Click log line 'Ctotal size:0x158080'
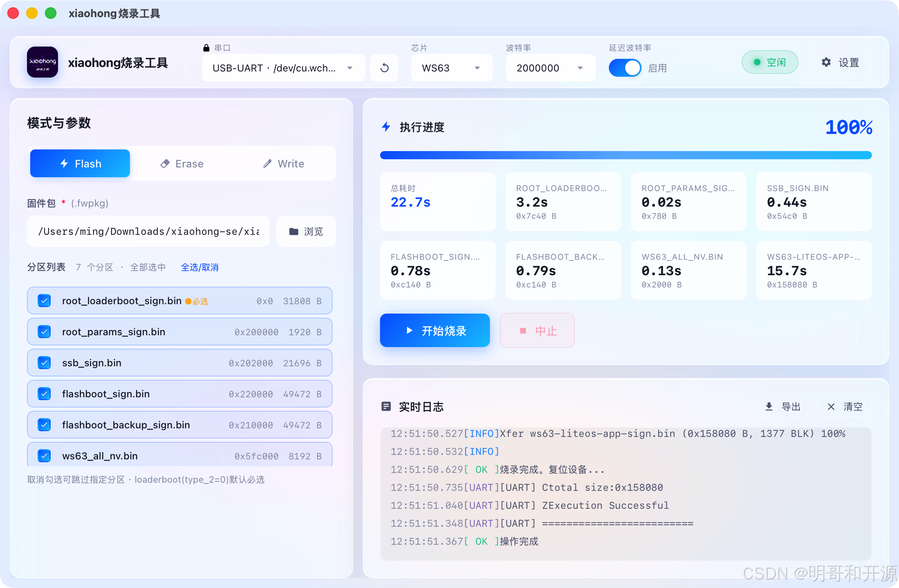Image resolution: width=899 pixels, height=588 pixels. pos(527,488)
